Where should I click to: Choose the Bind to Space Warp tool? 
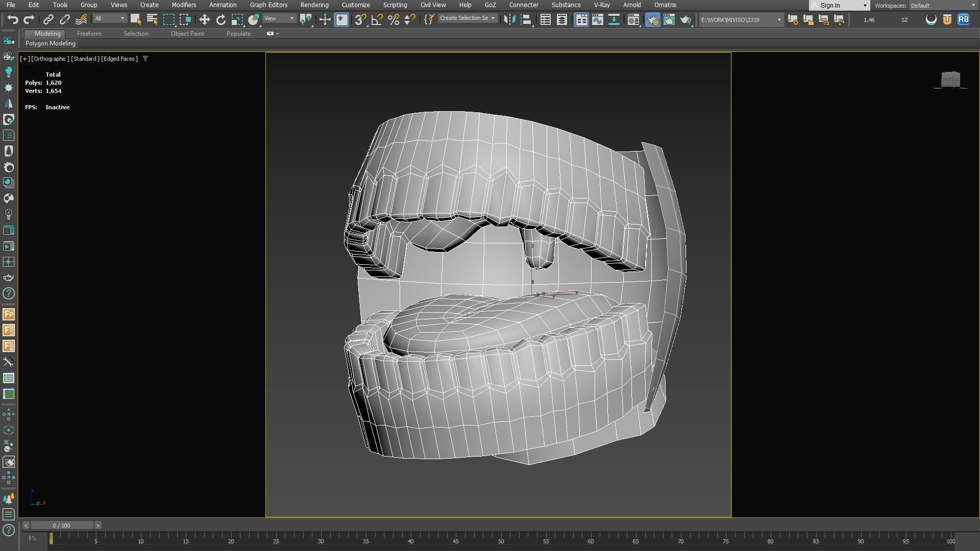coord(81,20)
